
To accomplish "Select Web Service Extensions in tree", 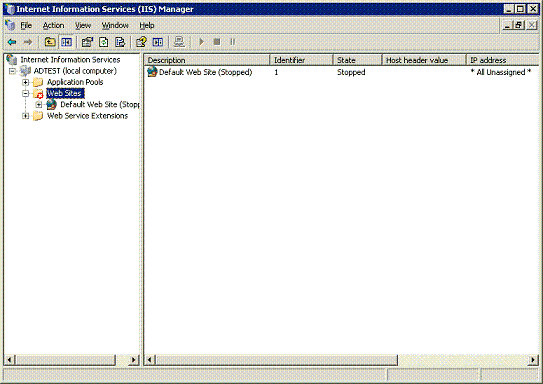I will tap(88, 116).
